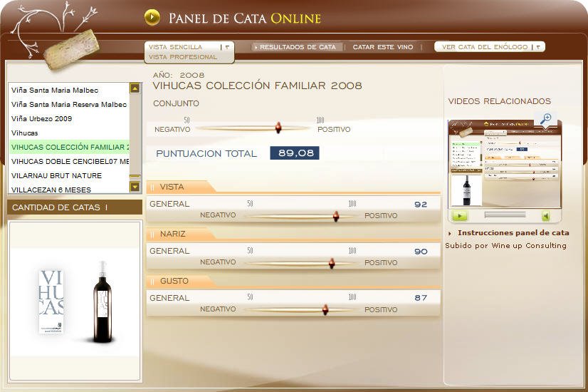Click the Gusto score value 87
Screen dimensions: 588x392
(x=421, y=298)
